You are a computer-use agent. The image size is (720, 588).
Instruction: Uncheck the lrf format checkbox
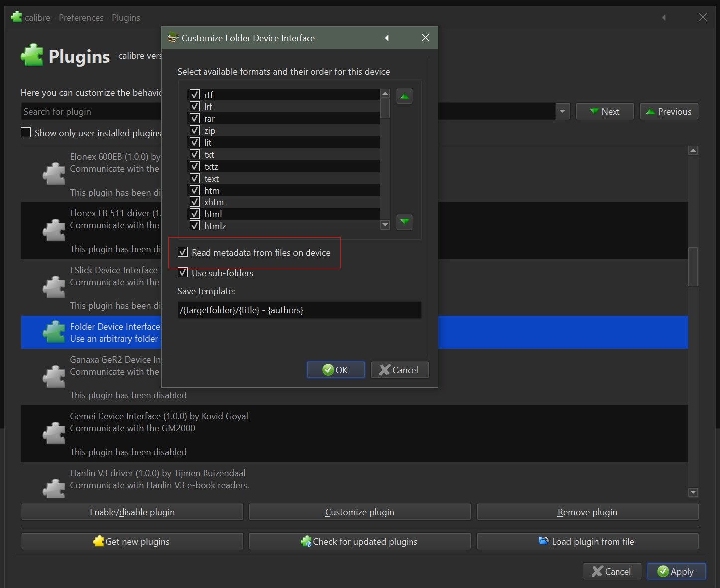(195, 106)
